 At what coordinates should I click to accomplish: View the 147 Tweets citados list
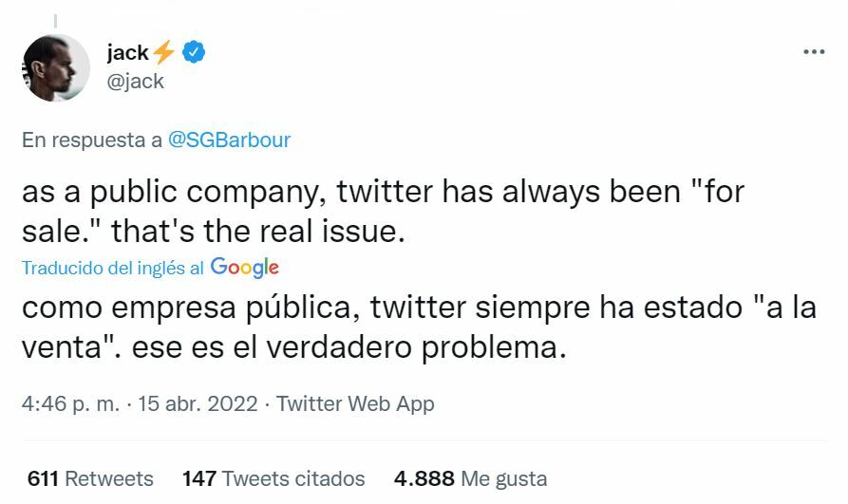point(273,477)
